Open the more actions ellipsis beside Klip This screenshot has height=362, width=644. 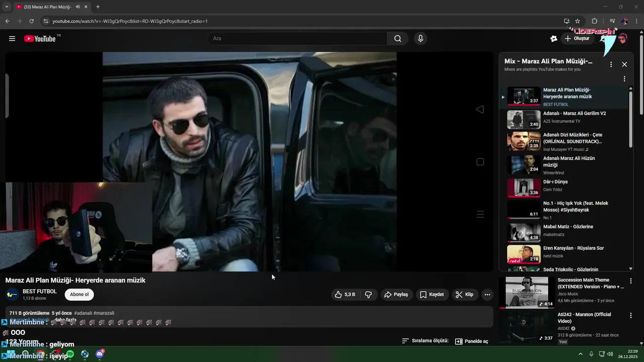pos(487,295)
